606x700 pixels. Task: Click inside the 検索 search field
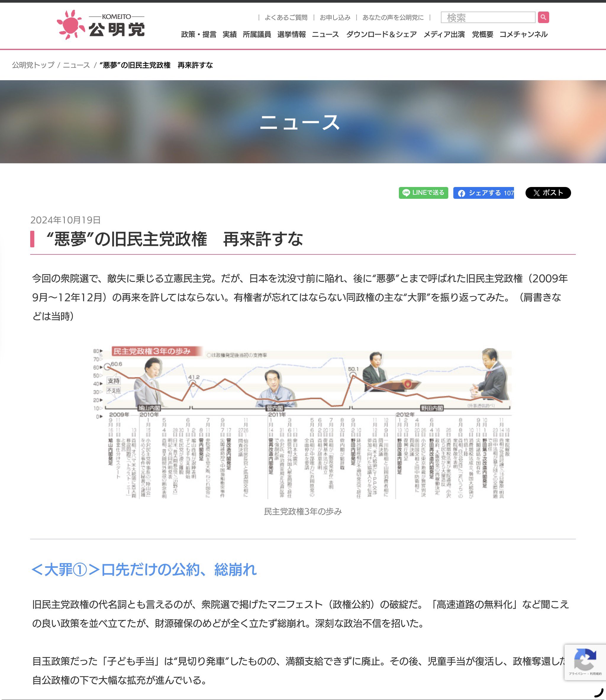[x=488, y=17]
